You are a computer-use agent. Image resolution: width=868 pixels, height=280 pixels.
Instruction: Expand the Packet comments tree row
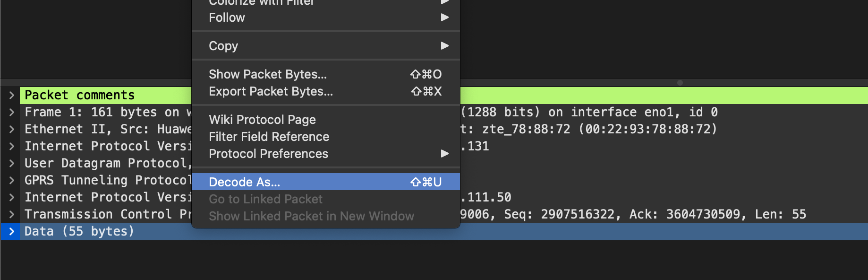point(11,95)
